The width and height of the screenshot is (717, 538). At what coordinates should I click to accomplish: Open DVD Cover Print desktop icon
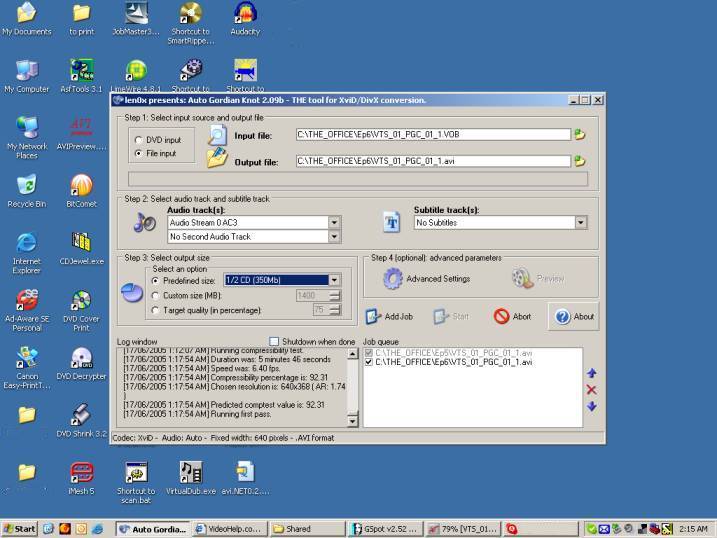coord(81,311)
